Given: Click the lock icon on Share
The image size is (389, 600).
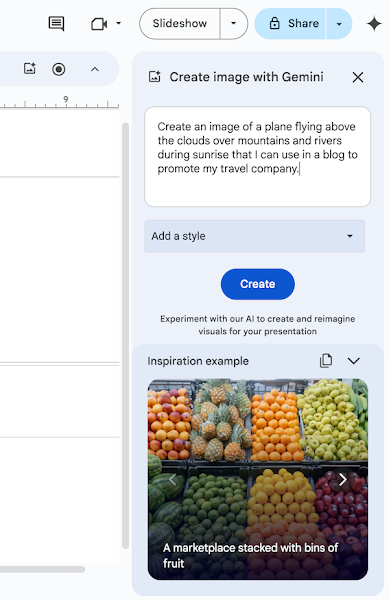Looking at the screenshot, I should 275,23.
